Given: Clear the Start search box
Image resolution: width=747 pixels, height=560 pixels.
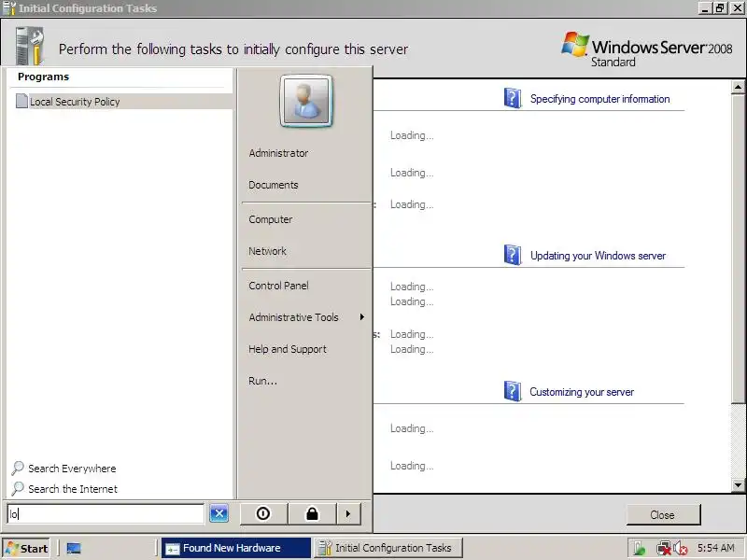Looking at the screenshot, I should coord(219,513).
